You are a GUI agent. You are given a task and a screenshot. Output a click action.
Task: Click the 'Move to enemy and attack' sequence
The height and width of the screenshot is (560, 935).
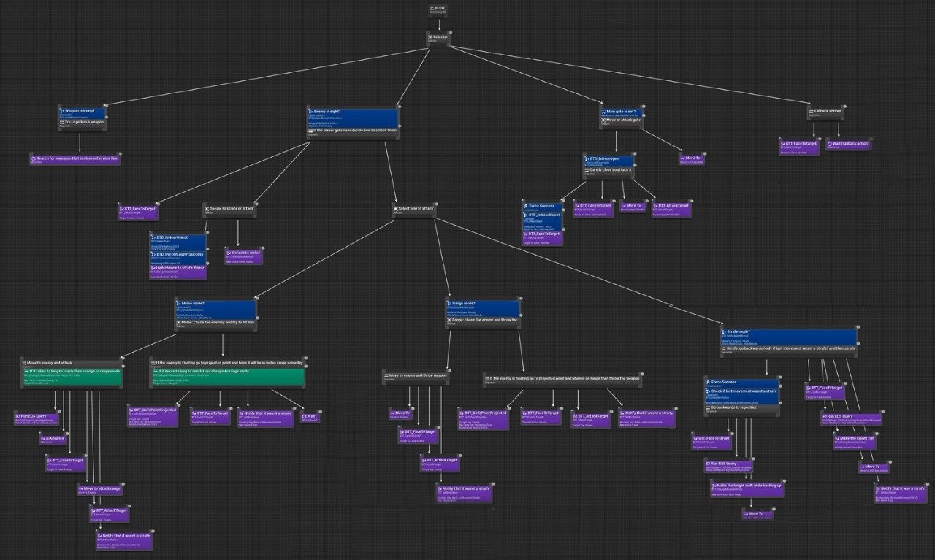click(72, 364)
